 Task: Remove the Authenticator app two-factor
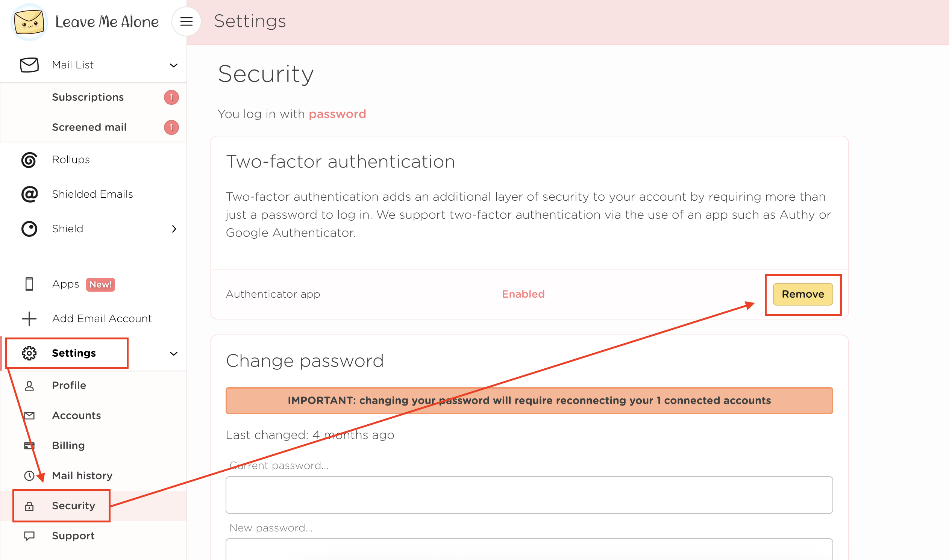(802, 294)
